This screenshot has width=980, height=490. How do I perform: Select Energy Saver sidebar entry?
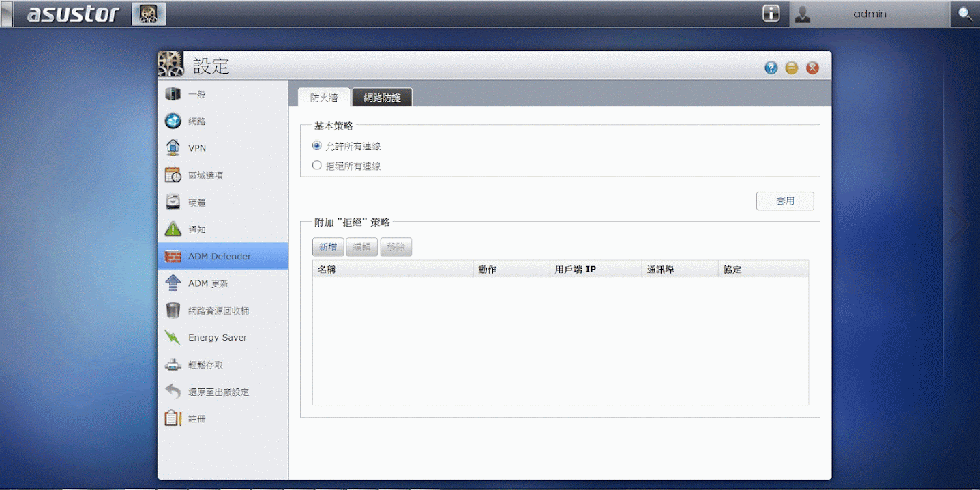point(223,337)
